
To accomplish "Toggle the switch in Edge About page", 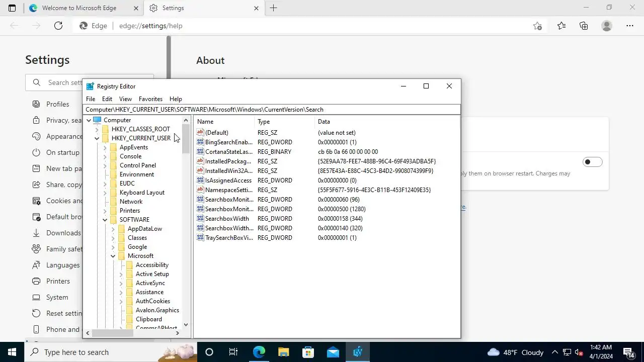I will (x=592, y=162).
